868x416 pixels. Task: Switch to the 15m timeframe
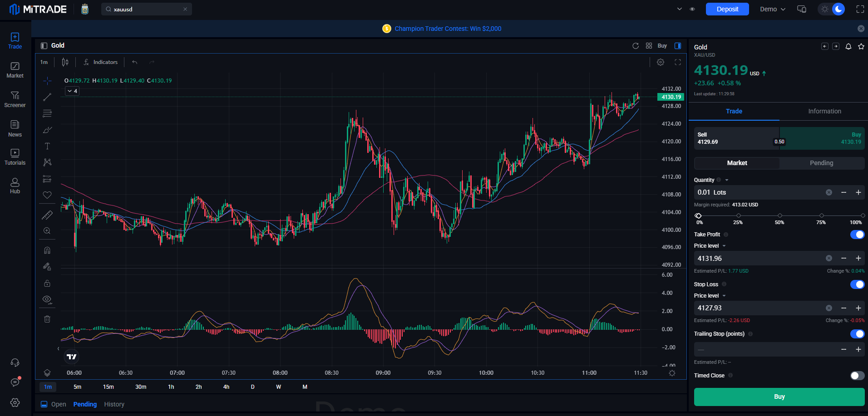point(108,387)
